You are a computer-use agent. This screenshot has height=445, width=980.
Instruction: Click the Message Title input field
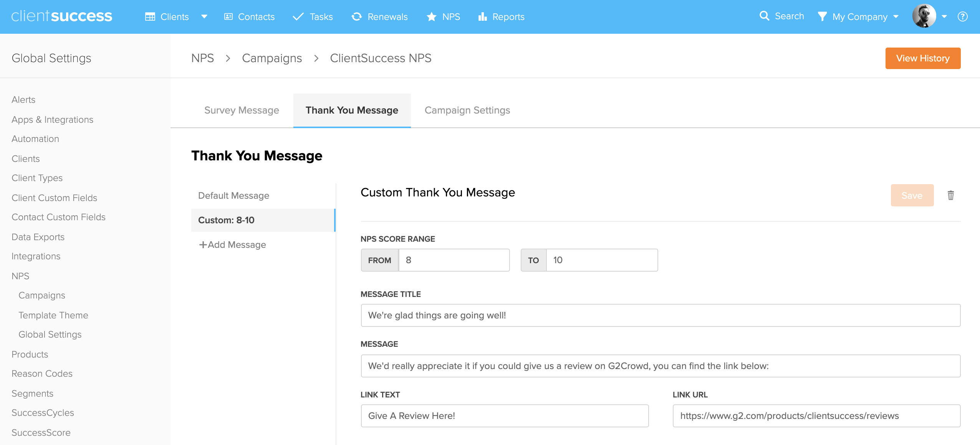pyautogui.click(x=661, y=315)
